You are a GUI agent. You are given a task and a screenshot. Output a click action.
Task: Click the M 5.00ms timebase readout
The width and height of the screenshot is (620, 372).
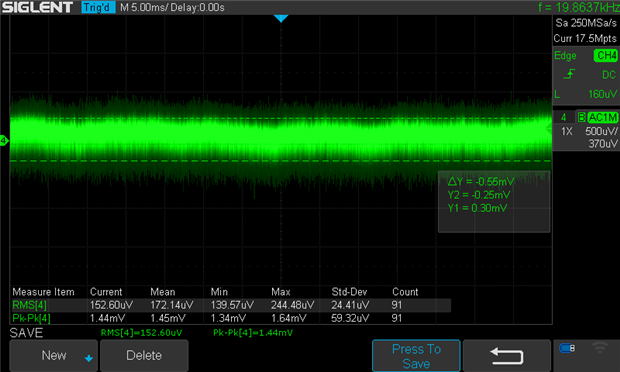[x=144, y=8]
